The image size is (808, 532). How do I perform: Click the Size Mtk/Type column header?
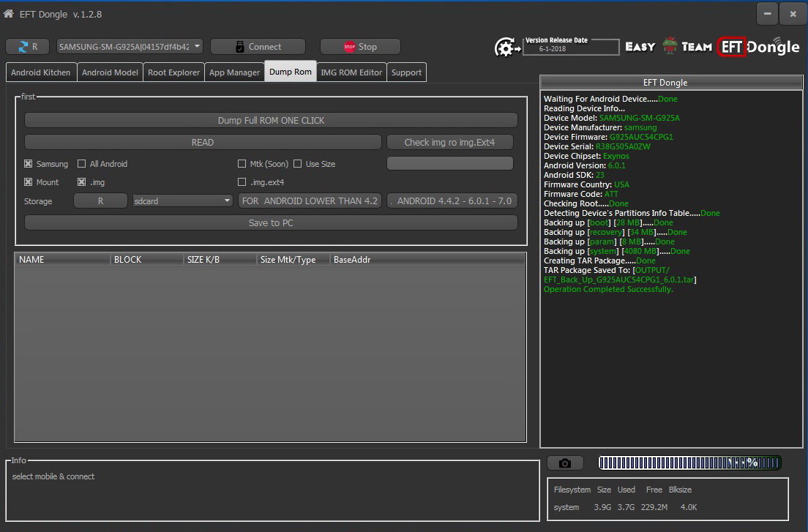point(293,260)
